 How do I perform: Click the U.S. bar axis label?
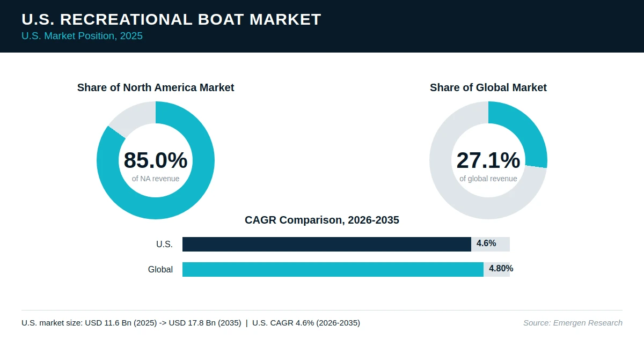(x=164, y=245)
